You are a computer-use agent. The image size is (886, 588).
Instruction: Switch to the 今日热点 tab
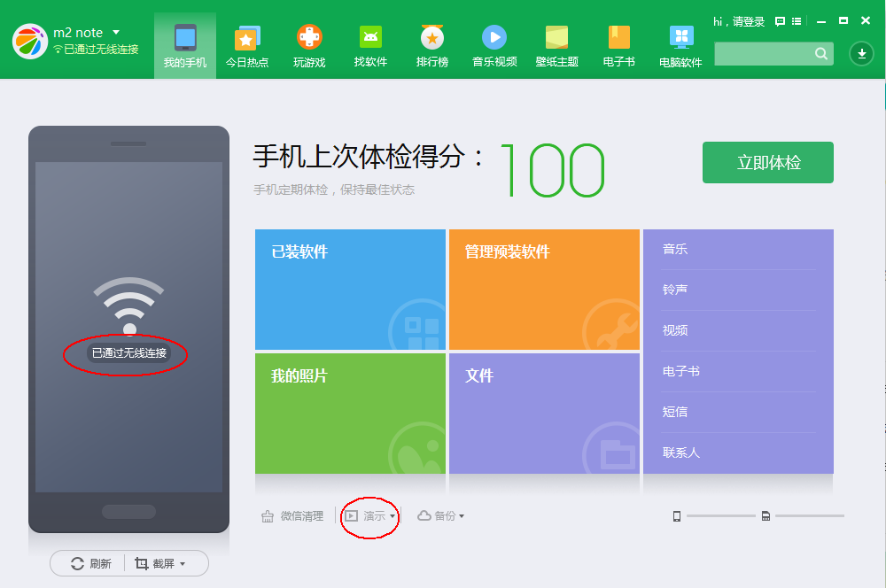[x=247, y=44]
